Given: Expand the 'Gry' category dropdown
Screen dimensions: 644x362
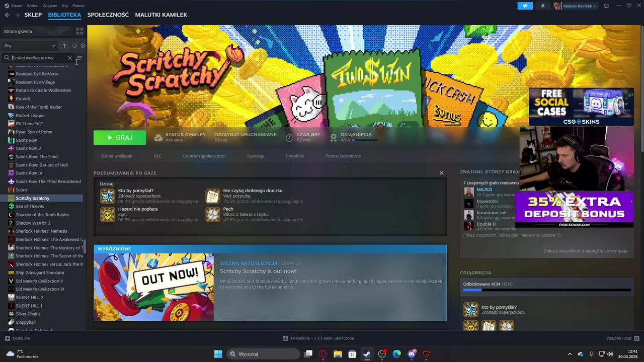Looking at the screenshot, I should point(30,46).
